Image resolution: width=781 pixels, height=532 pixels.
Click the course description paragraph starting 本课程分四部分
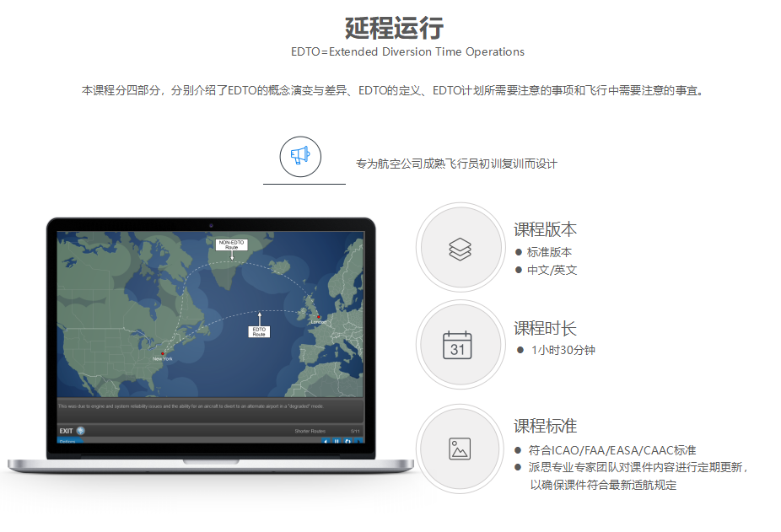(392, 90)
